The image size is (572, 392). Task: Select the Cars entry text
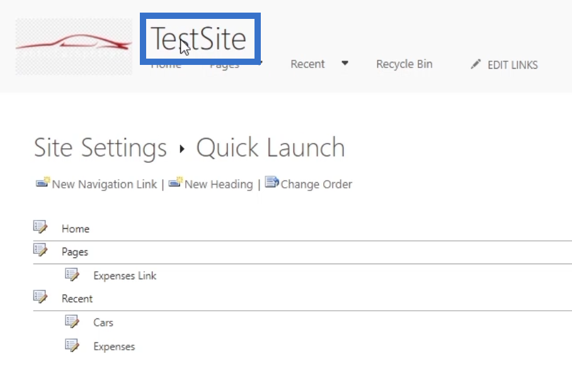pyautogui.click(x=103, y=323)
